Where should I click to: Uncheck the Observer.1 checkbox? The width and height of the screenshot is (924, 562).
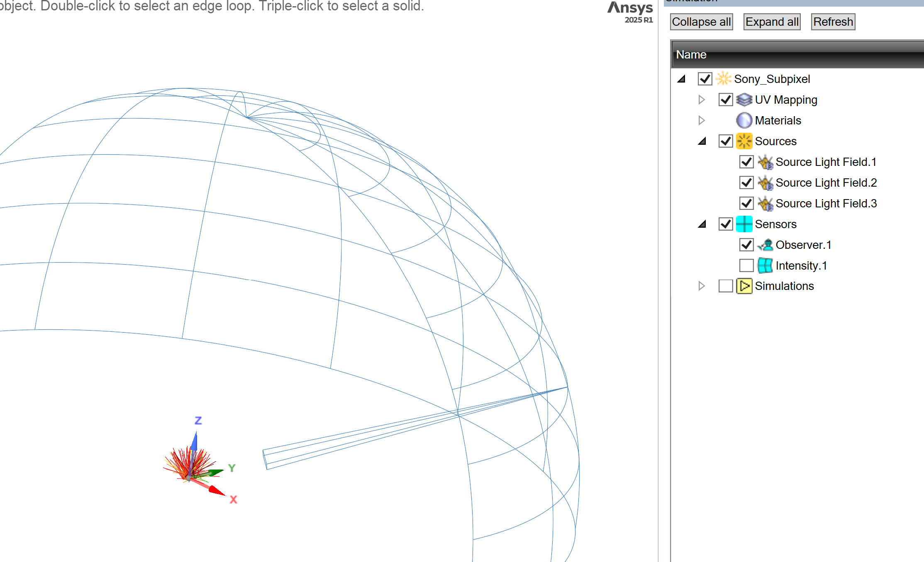[746, 245]
